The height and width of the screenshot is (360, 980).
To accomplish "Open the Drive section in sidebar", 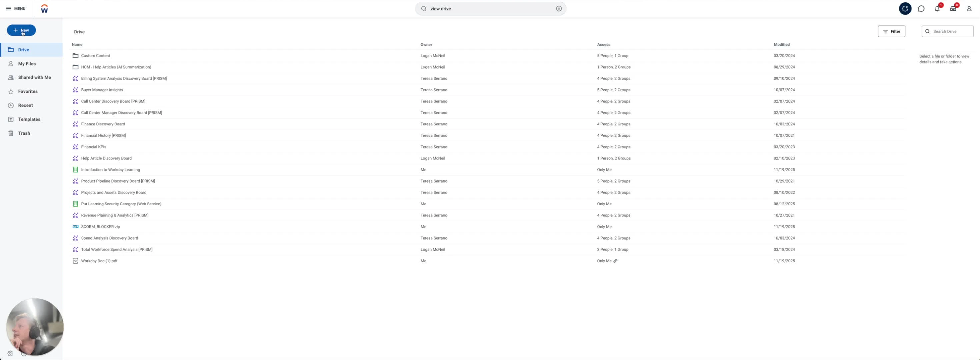I will (24, 49).
